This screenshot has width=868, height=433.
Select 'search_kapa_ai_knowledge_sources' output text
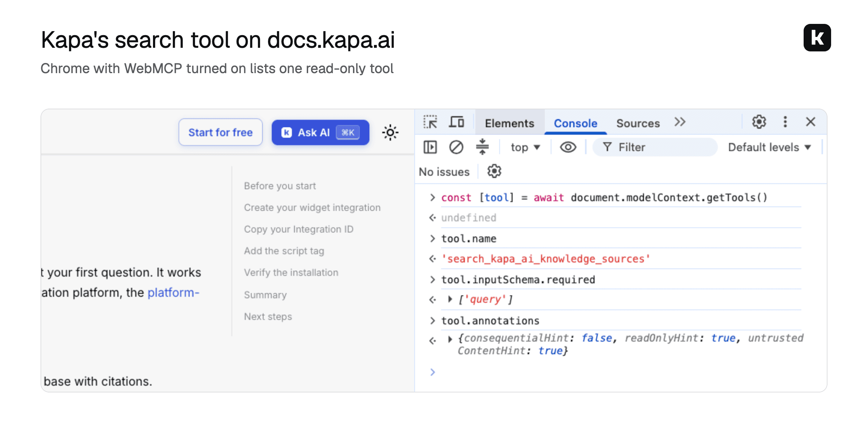point(546,259)
